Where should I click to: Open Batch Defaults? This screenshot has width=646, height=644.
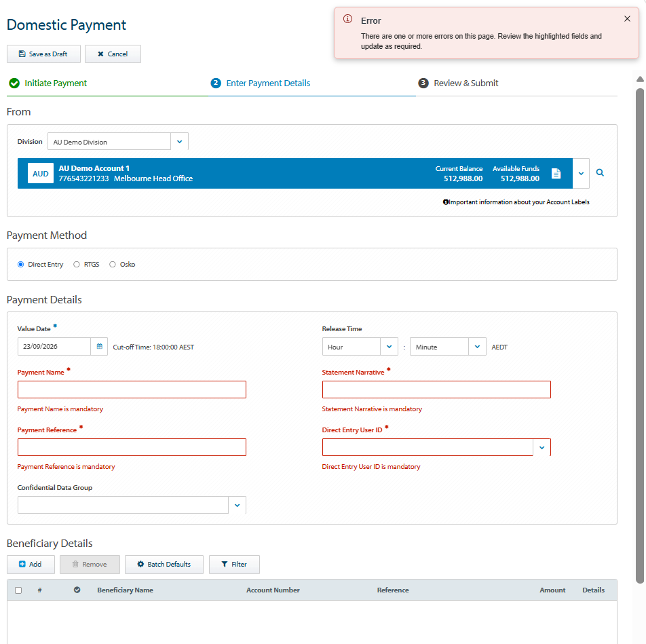[164, 565]
